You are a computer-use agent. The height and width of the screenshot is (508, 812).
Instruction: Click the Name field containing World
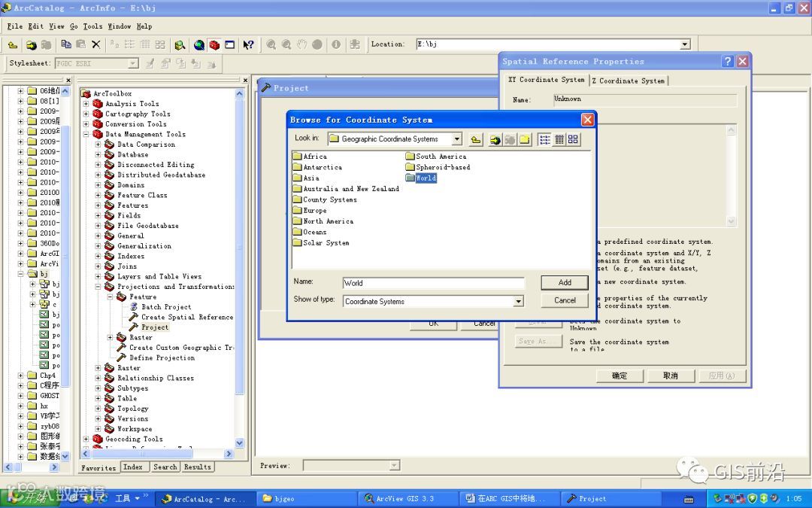(434, 283)
